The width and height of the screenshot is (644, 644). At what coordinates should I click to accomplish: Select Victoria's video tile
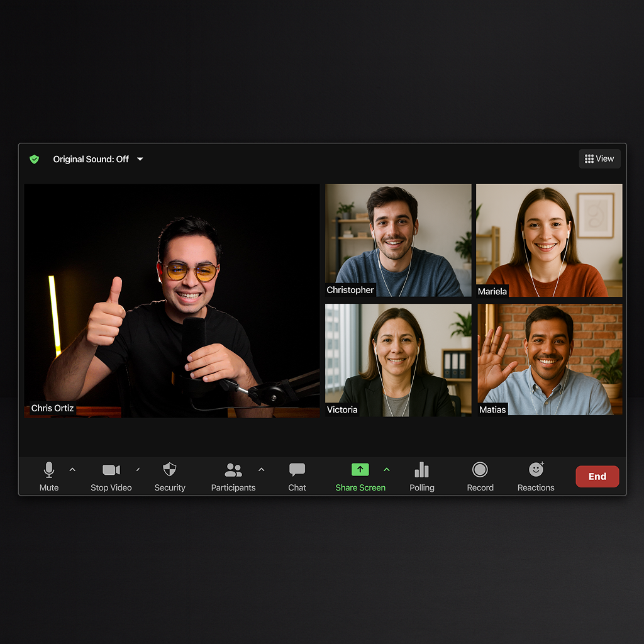398,360
